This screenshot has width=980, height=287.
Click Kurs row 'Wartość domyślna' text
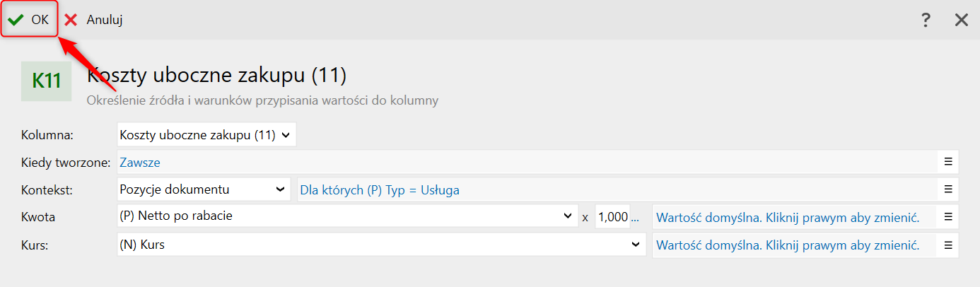[788, 245]
